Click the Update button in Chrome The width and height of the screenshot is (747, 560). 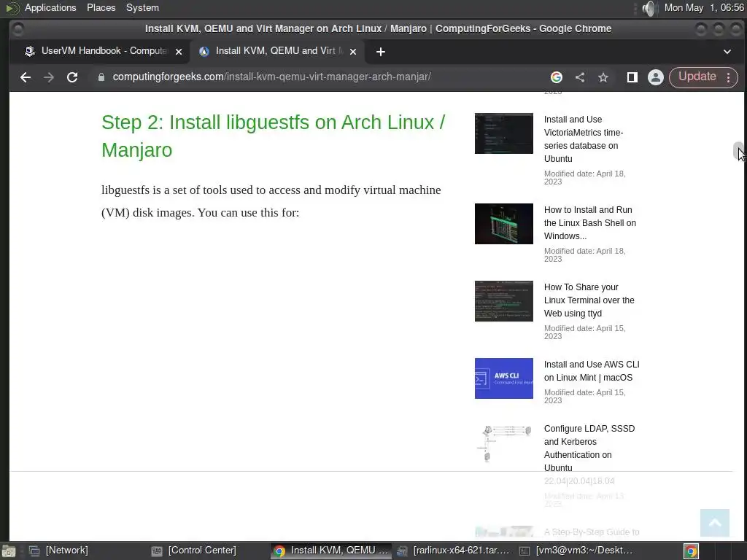point(697,77)
